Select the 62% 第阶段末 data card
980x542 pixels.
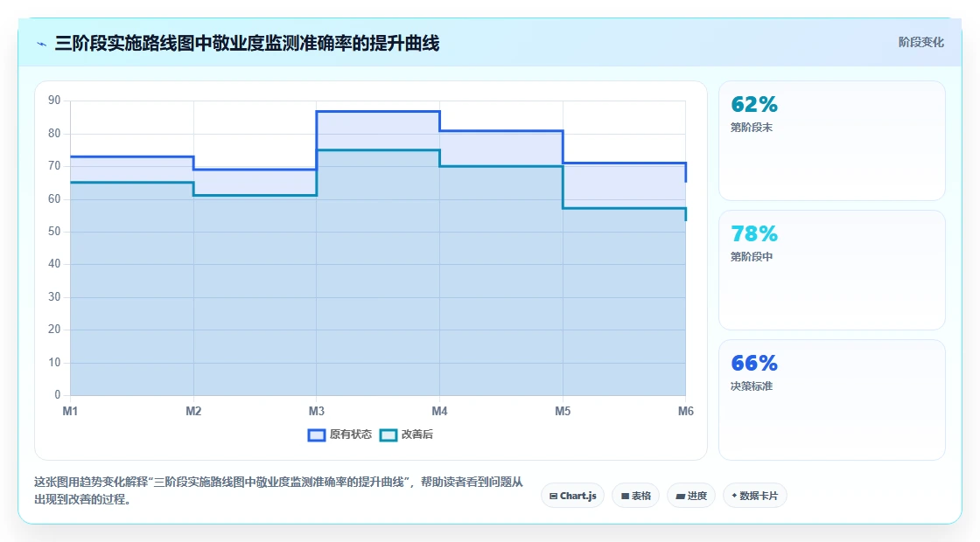point(832,141)
